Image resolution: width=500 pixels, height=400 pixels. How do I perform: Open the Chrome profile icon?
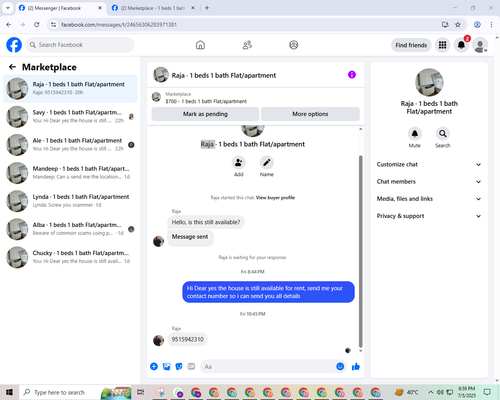[477, 25]
